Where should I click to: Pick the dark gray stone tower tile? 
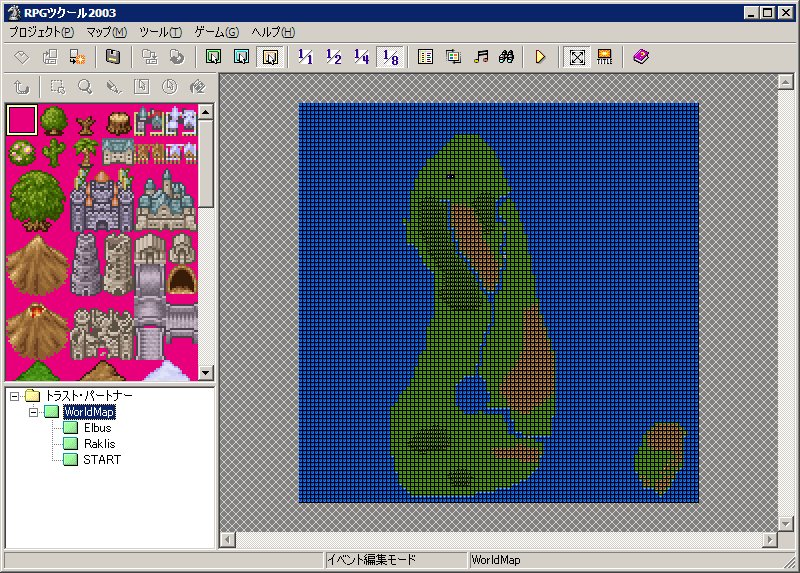coord(86,265)
